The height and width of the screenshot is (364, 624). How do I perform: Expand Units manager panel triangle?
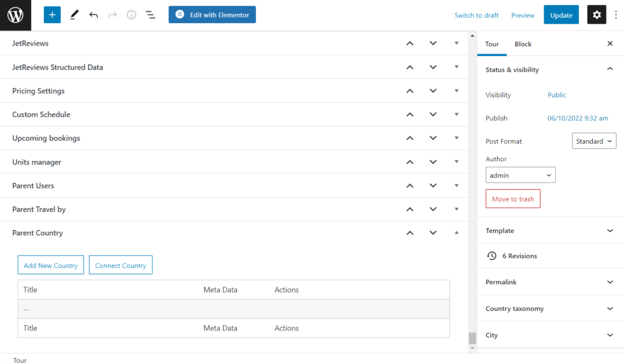pos(456,161)
